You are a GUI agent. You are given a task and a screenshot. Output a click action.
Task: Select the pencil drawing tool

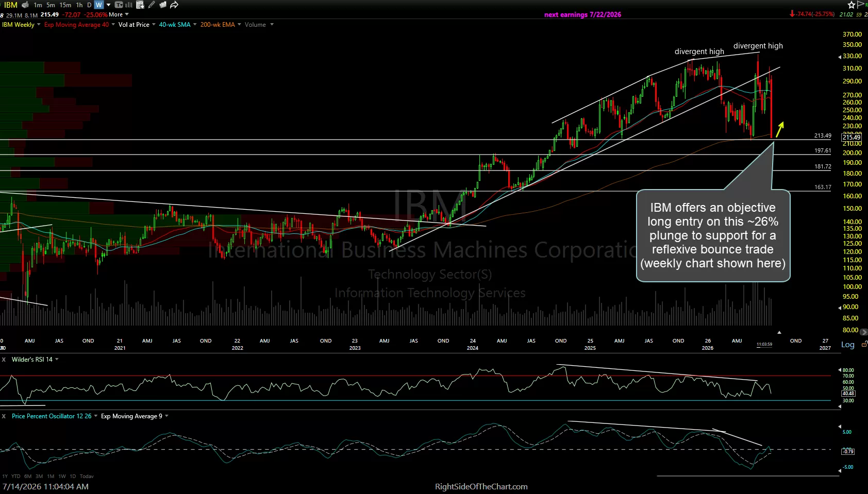click(152, 5)
